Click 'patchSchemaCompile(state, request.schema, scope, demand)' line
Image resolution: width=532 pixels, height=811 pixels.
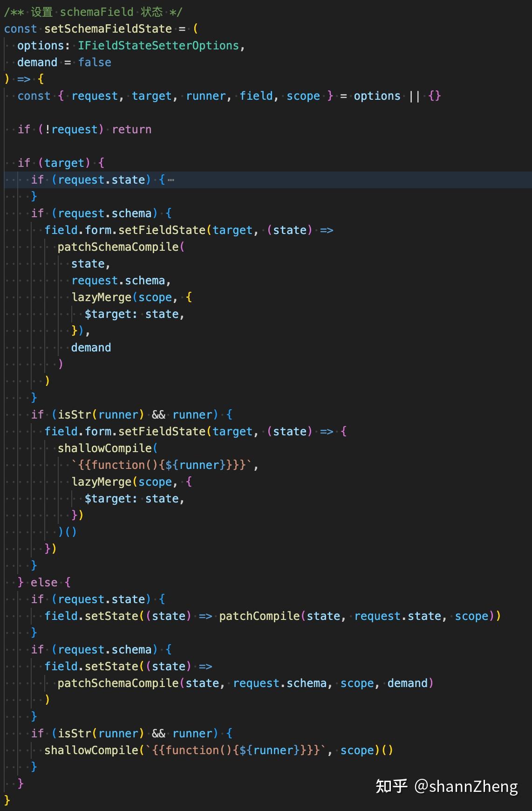pos(246,683)
